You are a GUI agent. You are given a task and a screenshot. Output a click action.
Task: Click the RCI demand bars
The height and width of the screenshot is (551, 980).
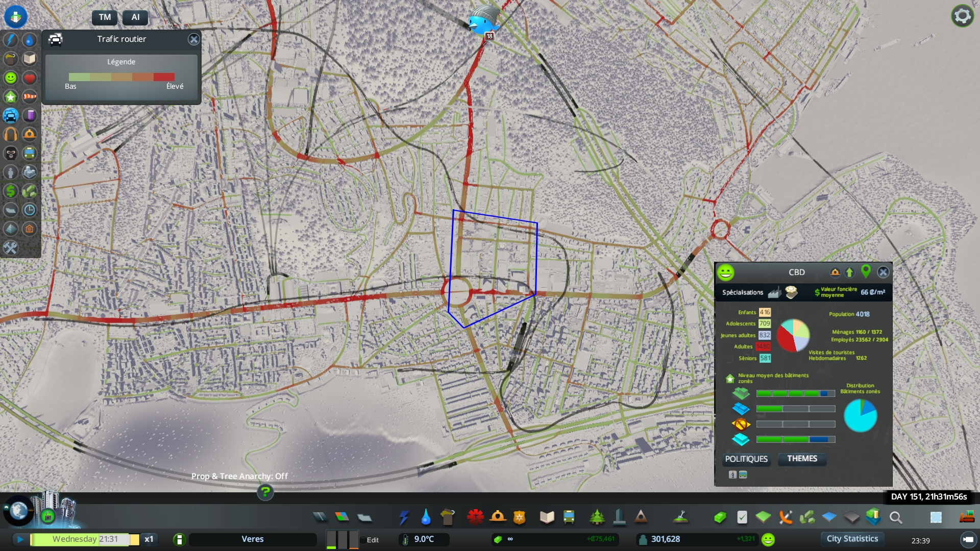342,540
